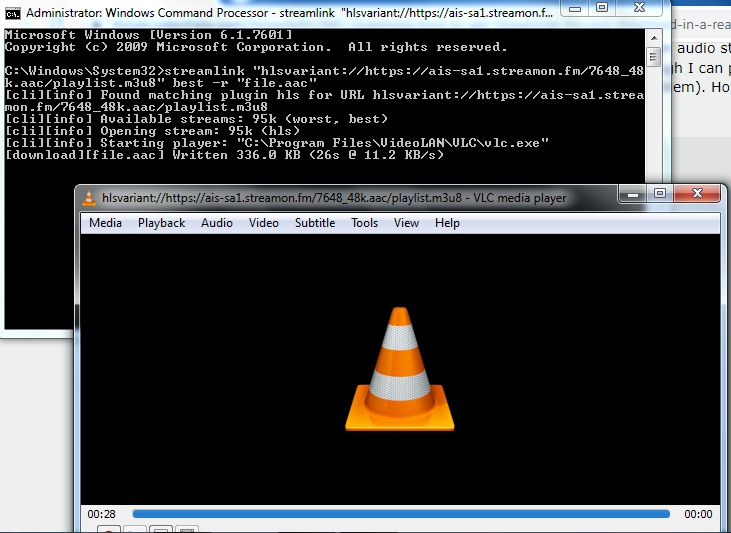Click the VLC cone icon in title bar
The height and width of the screenshot is (533, 731).
click(x=89, y=198)
